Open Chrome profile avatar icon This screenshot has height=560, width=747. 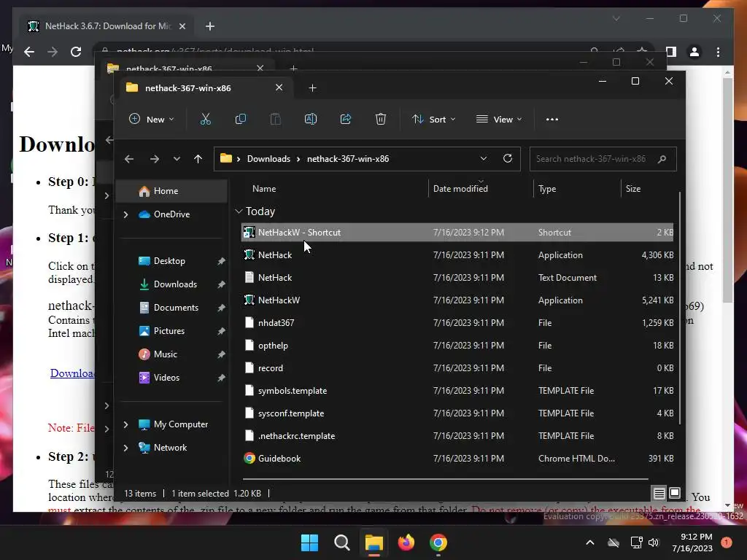[694, 52]
